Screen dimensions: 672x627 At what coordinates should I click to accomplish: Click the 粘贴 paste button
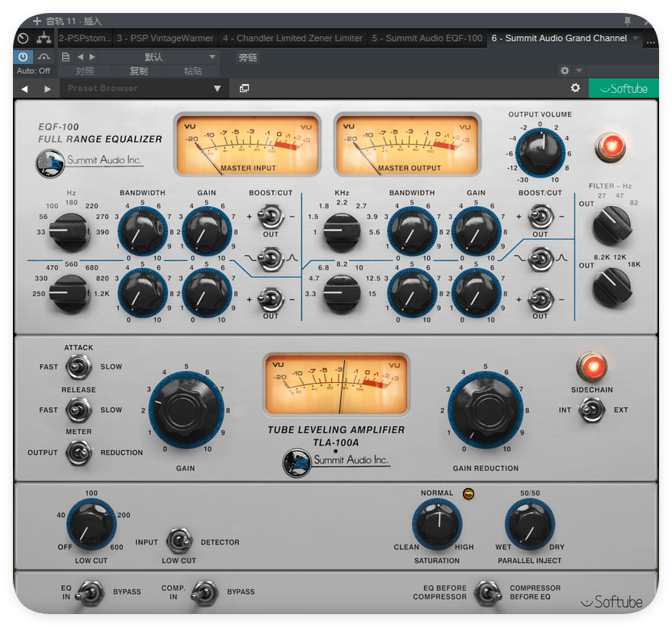(193, 71)
